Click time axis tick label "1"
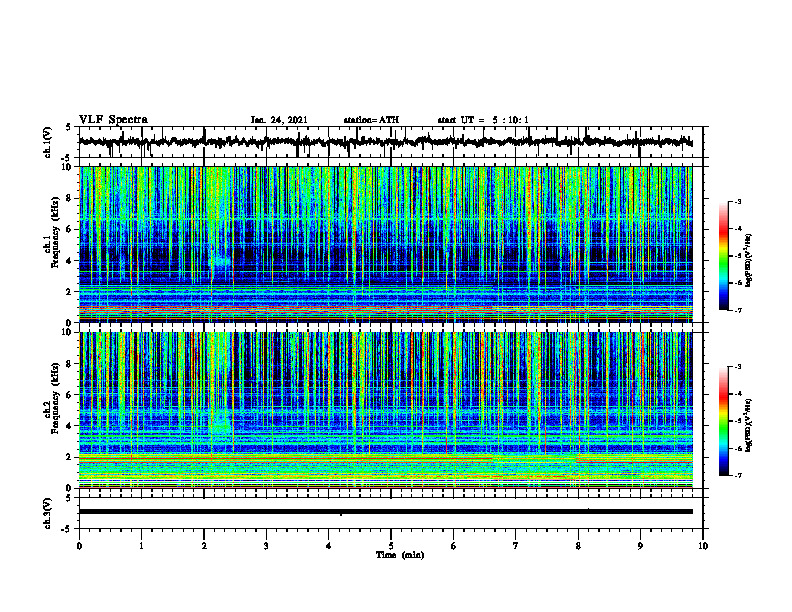Screen dimensions: 792x612 click(141, 546)
